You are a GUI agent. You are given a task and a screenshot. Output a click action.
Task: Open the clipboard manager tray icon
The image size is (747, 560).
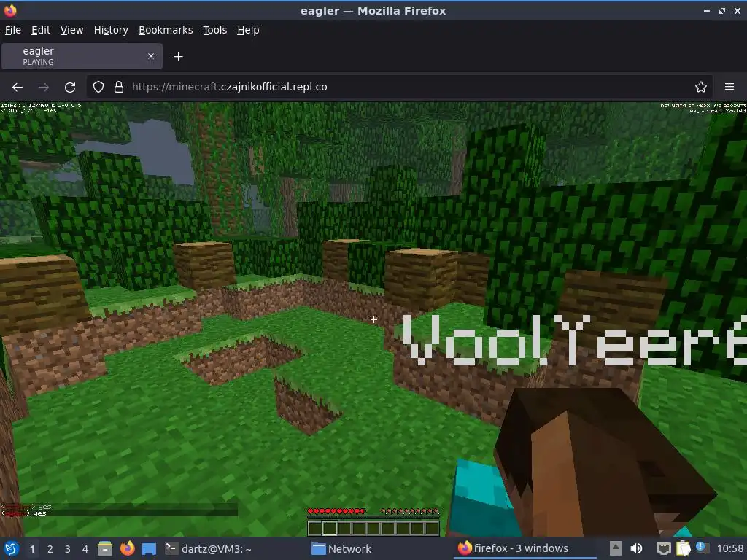tap(683, 548)
